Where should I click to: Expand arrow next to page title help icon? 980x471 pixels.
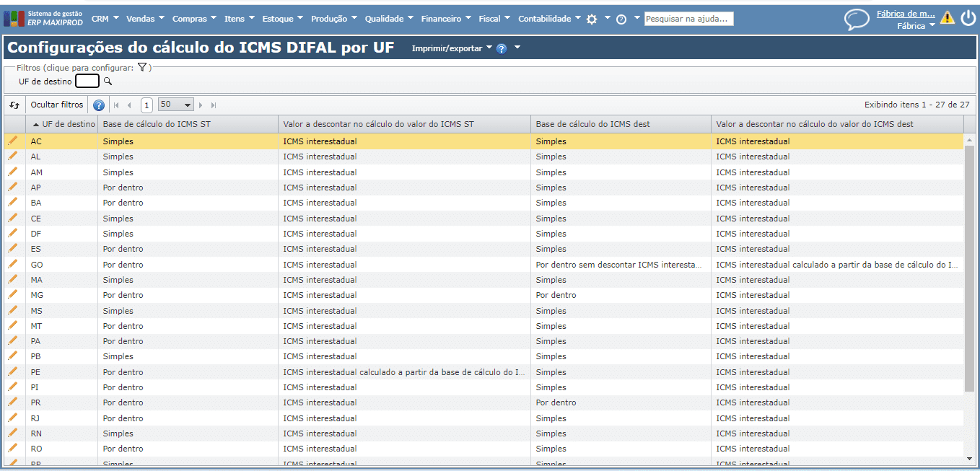point(517,48)
